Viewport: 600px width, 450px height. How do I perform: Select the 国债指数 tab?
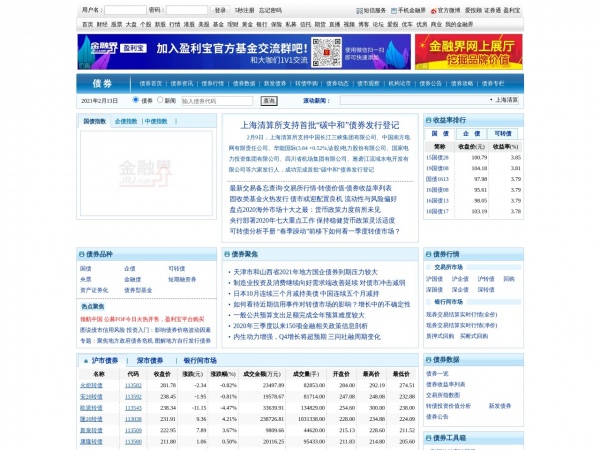click(x=95, y=121)
